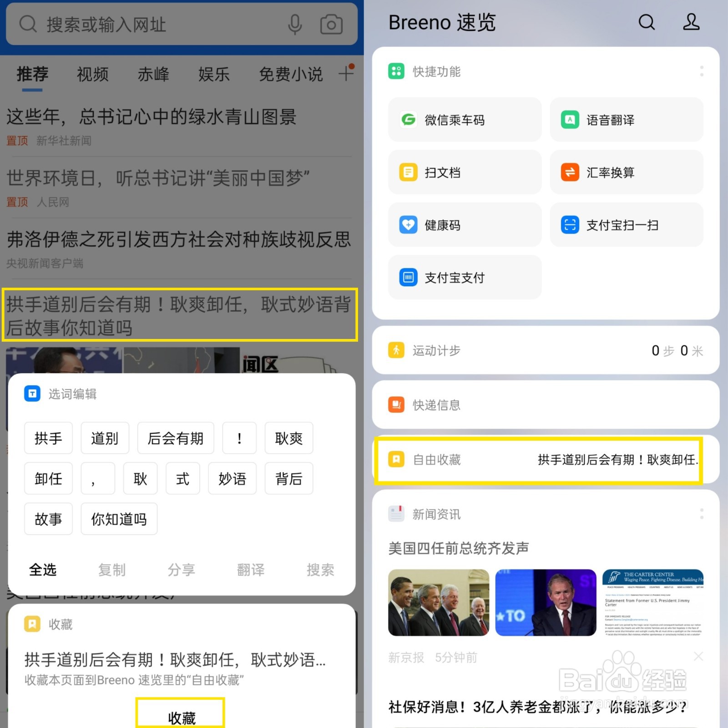Open Breeno search magnifier icon
Image resolution: width=728 pixels, height=728 pixels.
tap(647, 22)
